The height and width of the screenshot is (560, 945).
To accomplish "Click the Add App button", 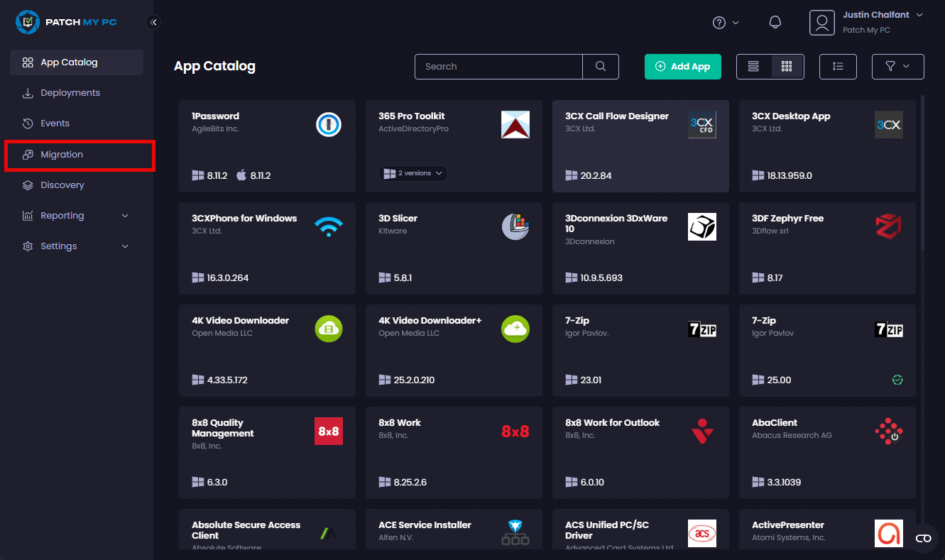I will pos(682,67).
